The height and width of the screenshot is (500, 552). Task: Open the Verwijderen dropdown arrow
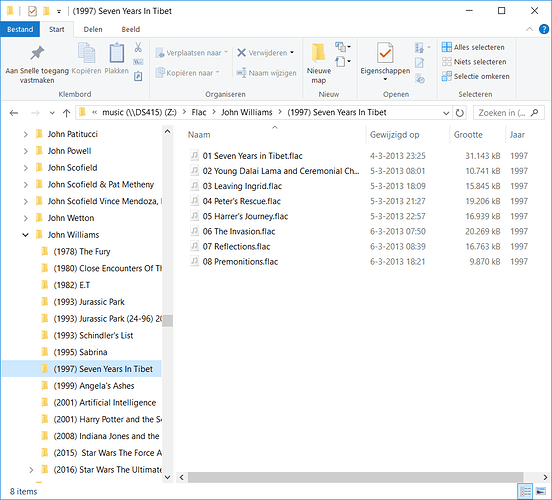point(292,53)
